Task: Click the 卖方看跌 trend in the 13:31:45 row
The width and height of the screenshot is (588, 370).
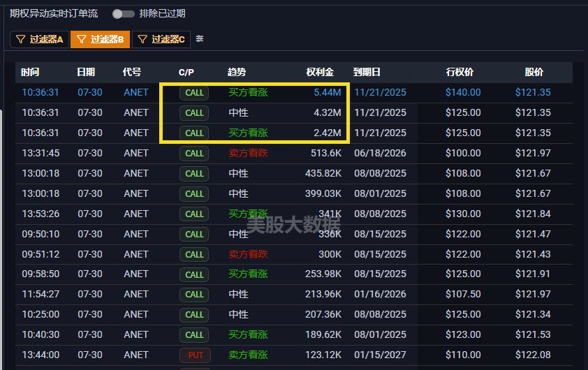Action: [248, 154]
